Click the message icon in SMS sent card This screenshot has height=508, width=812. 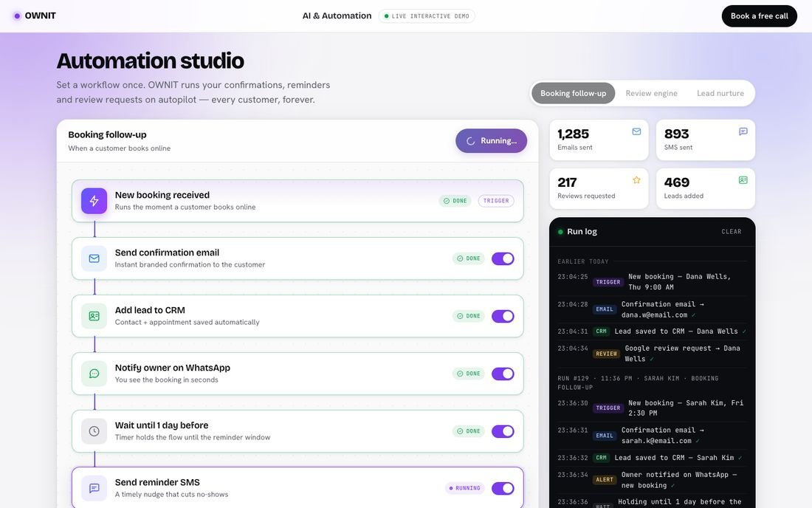[x=743, y=131]
